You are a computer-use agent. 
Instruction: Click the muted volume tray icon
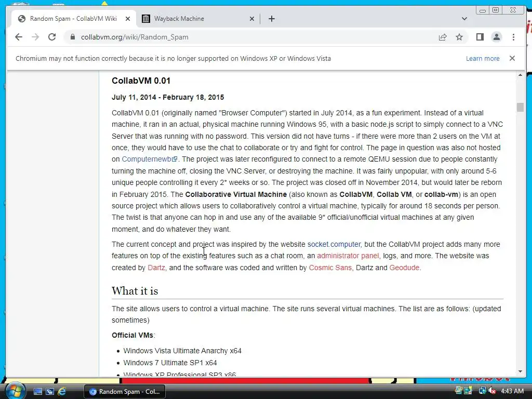click(x=492, y=391)
